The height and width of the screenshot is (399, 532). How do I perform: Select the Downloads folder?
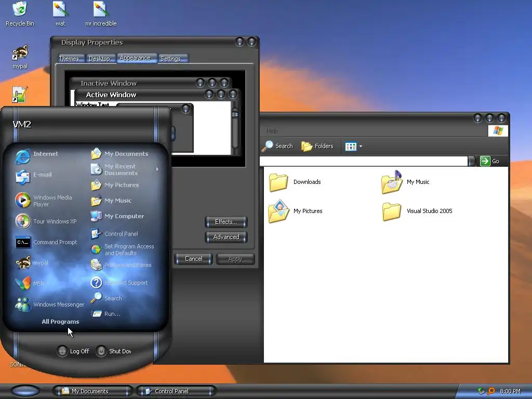coord(295,182)
